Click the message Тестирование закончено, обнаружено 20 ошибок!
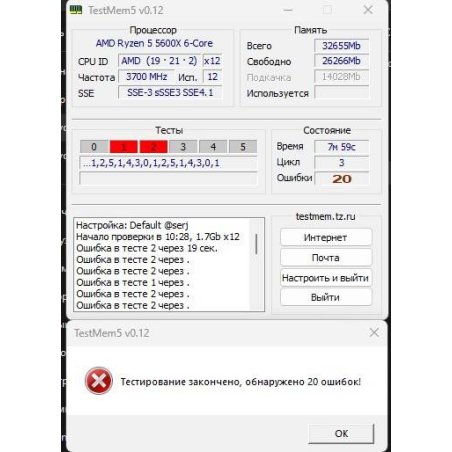Screen dimensions: 452x452 [241, 382]
